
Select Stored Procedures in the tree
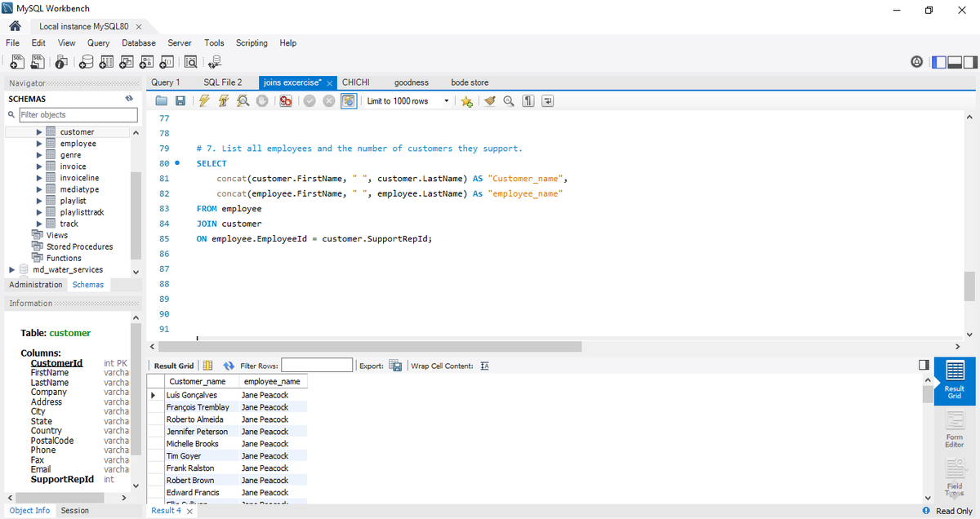[79, 246]
